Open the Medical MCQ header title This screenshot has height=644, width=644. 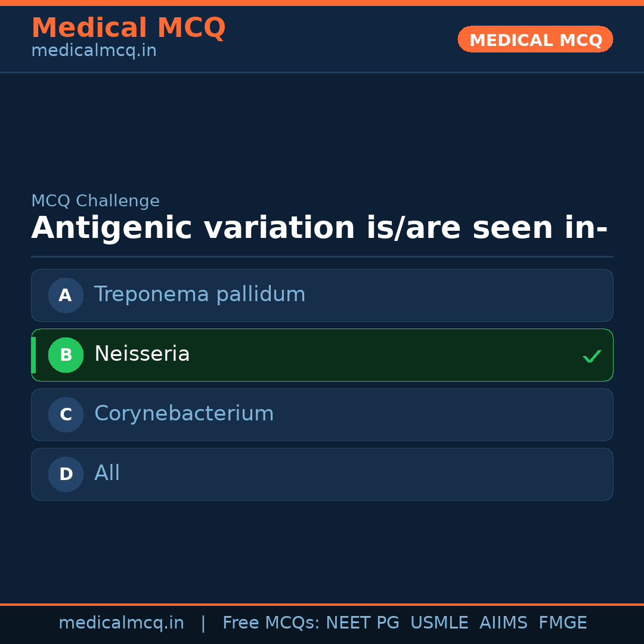click(x=128, y=28)
